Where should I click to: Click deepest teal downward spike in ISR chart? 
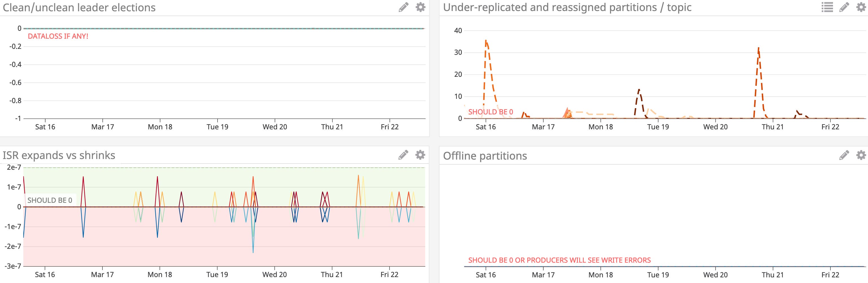coord(253,251)
